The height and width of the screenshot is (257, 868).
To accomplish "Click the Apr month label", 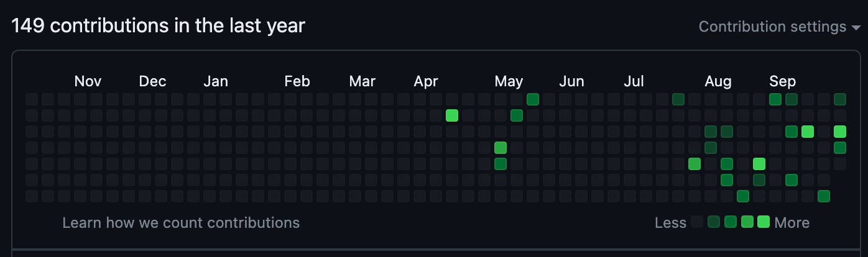I will coord(426,81).
